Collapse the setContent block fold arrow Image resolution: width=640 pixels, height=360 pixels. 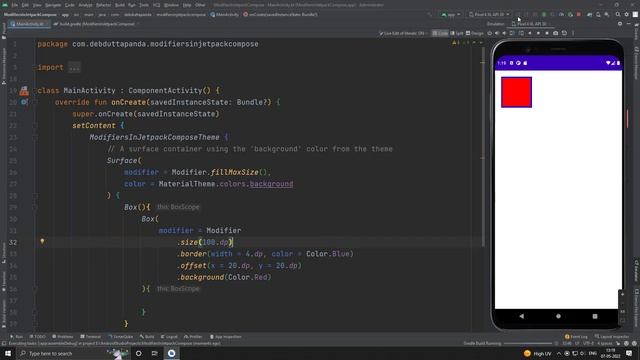[36, 126]
